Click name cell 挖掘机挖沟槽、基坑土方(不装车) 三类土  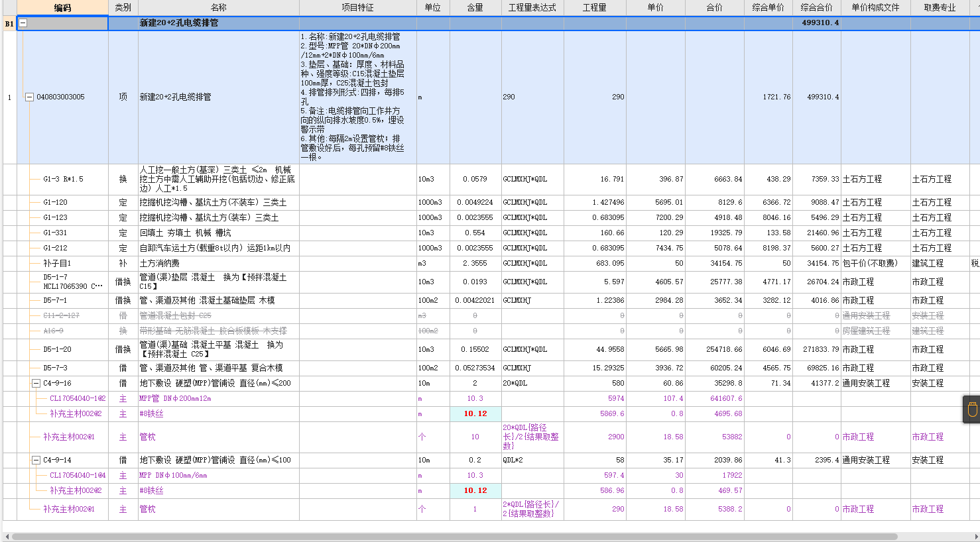pyautogui.click(x=219, y=202)
